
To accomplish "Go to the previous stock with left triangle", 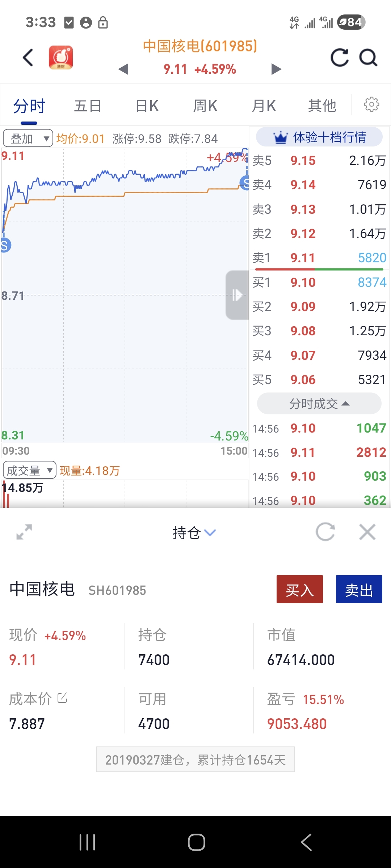I will tap(123, 69).
